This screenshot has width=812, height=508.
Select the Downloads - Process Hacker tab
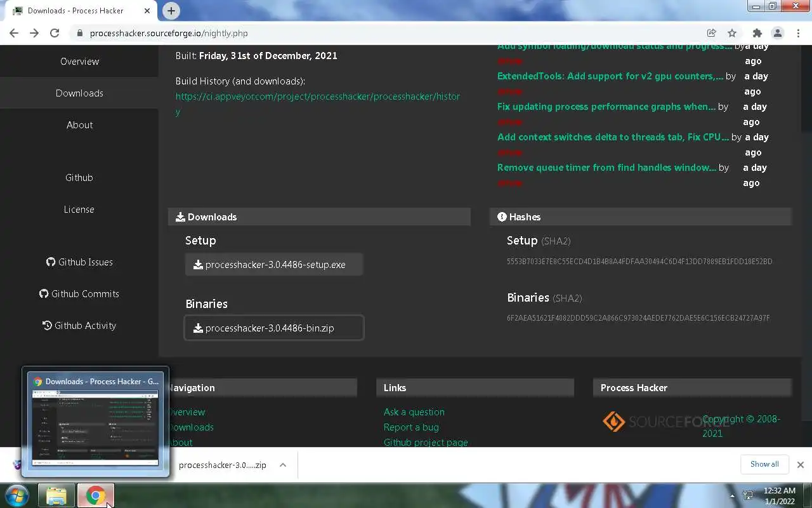[x=81, y=11]
